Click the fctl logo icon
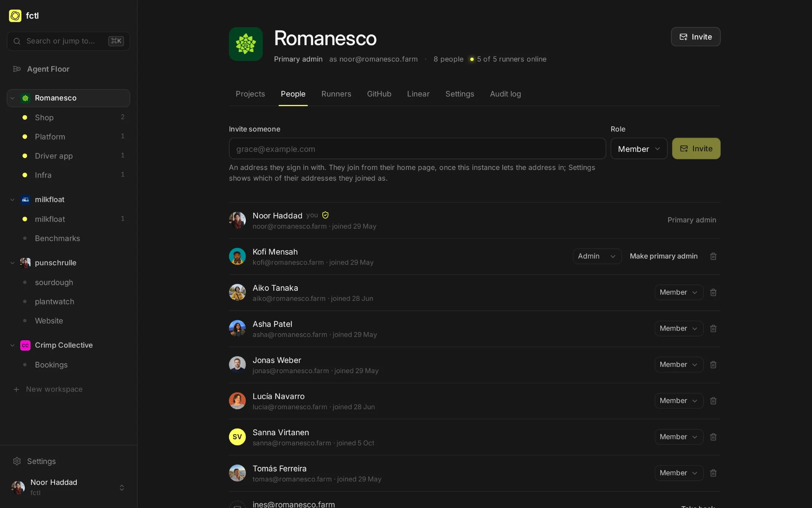 (x=15, y=16)
